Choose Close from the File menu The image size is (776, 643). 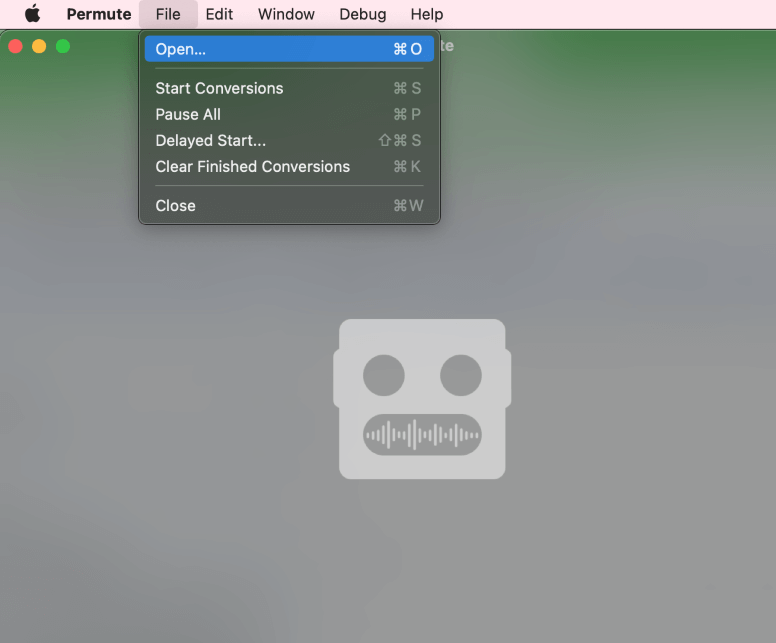(289, 205)
